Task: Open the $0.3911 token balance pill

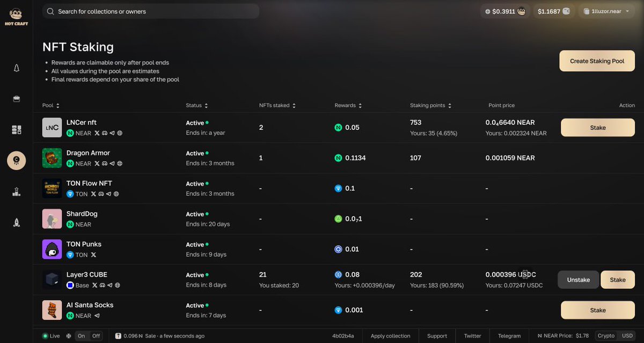Action: point(505,11)
